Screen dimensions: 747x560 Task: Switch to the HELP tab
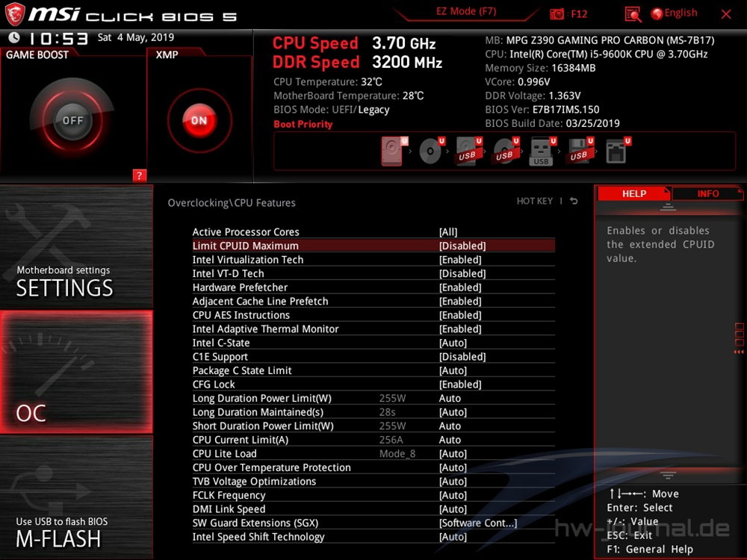click(x=634, y=194)
